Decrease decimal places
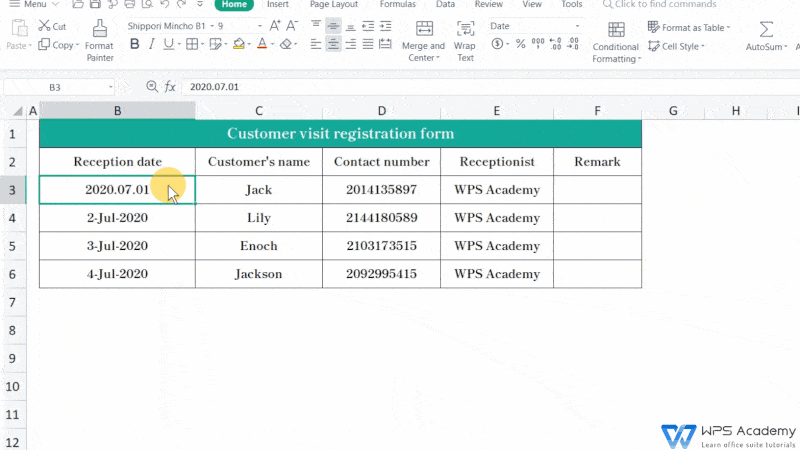The width and height of the screenshot is (800, 450). pyautogui.click(x=573, y=44)
